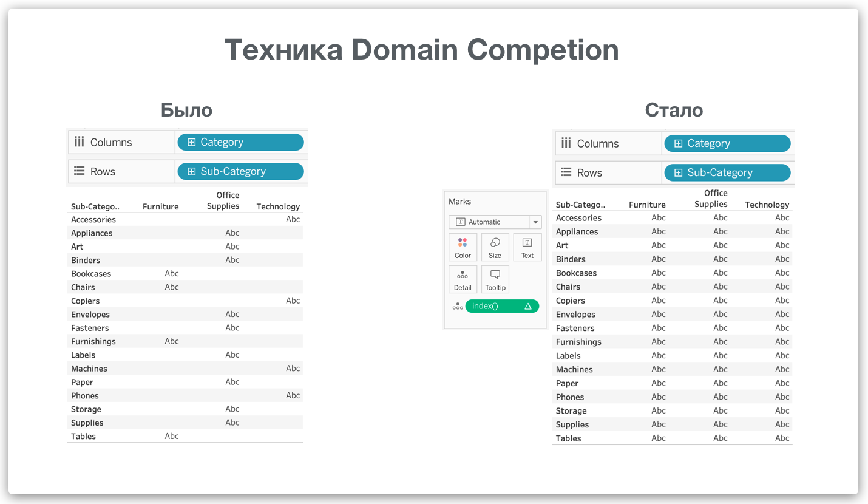Click the index() pill in Marks card
Screen dimensions: 868x504
[502, 306]
